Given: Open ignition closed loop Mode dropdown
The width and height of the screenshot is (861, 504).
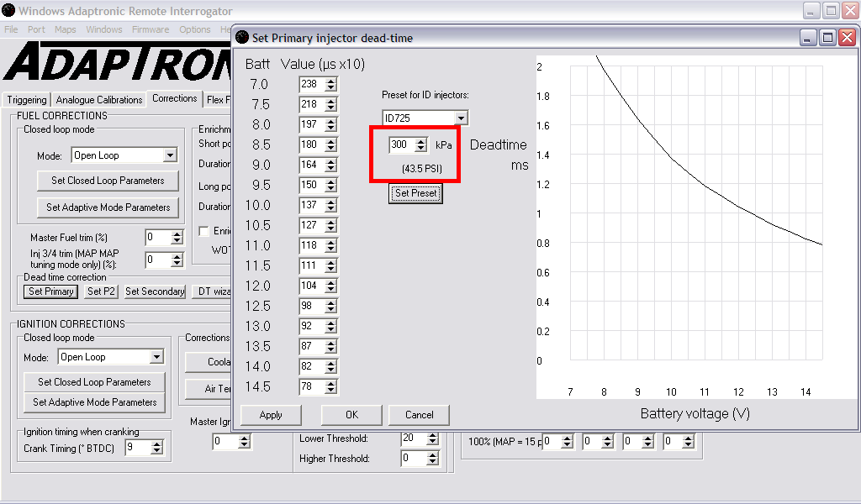Looking at the screenshot, I should [x=156, y=357].
